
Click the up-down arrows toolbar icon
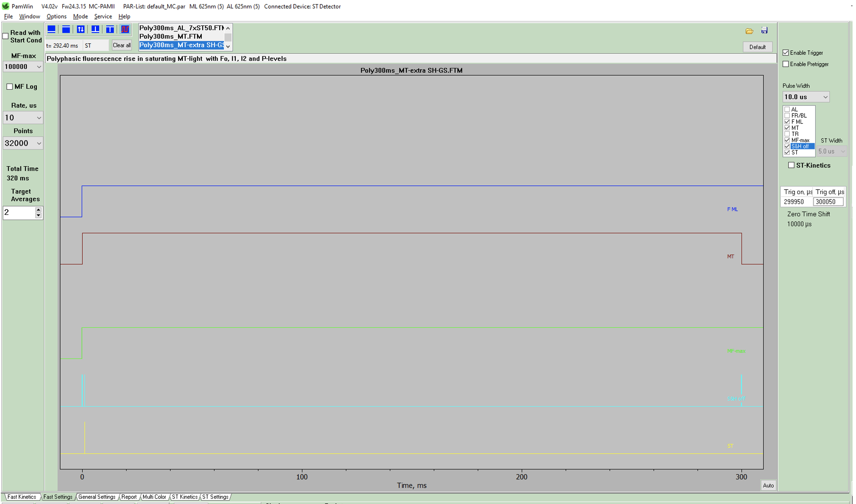[x=81, y=29]
